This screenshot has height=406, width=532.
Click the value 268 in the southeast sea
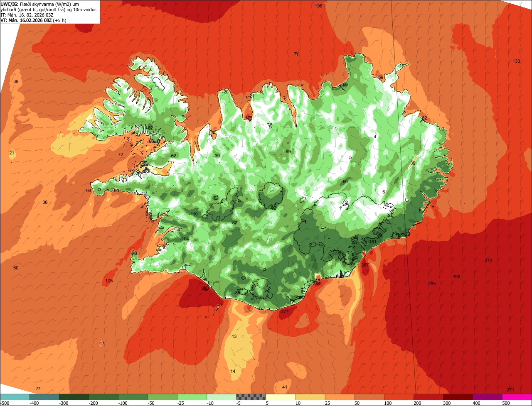[x=456, y=276]
